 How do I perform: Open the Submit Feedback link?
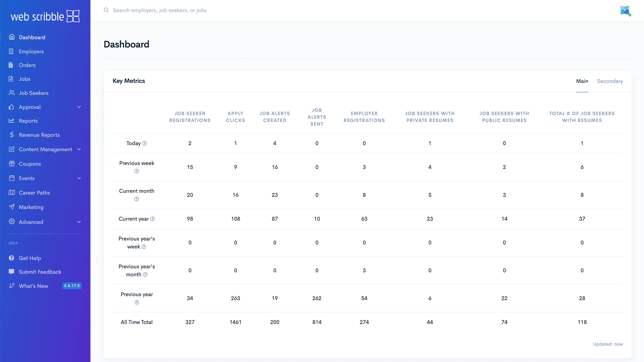click(40, 272)
